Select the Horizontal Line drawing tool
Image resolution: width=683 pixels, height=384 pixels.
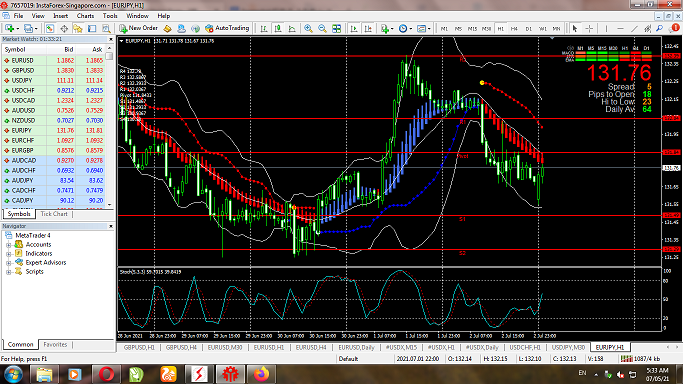pos(620,28)
